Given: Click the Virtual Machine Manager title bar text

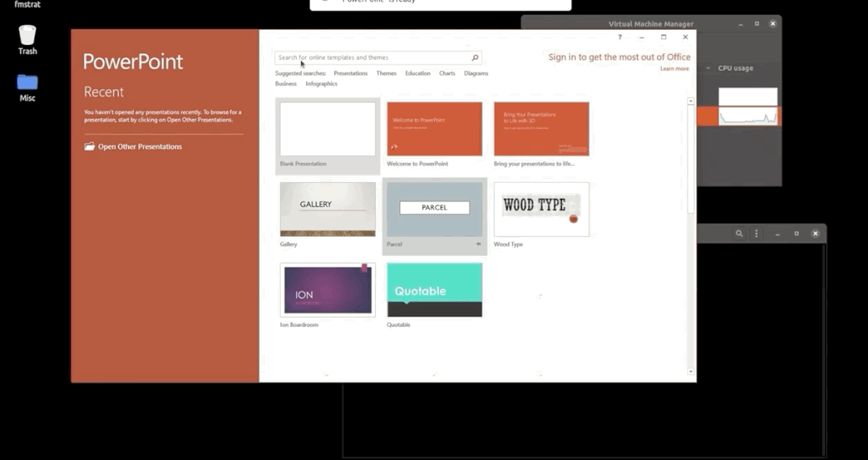Looking at the screenshot, I should click(x=651, y=24).
